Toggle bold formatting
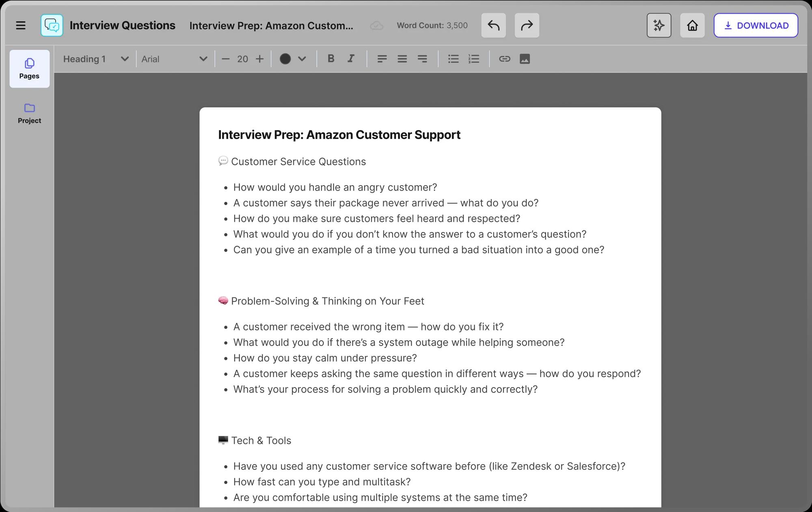This screenshot has height=512, width=812. (x=331, y=59)
